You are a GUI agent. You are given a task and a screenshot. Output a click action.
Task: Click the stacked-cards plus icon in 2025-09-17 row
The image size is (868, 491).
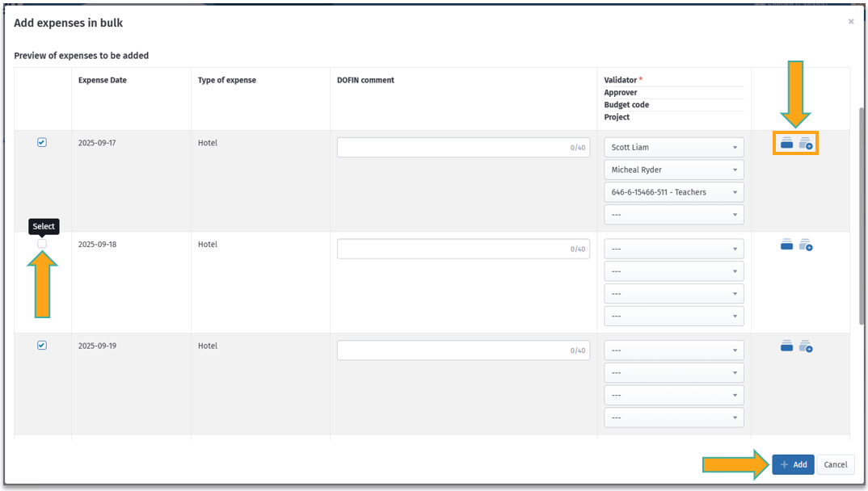click(x=806, y=143)
